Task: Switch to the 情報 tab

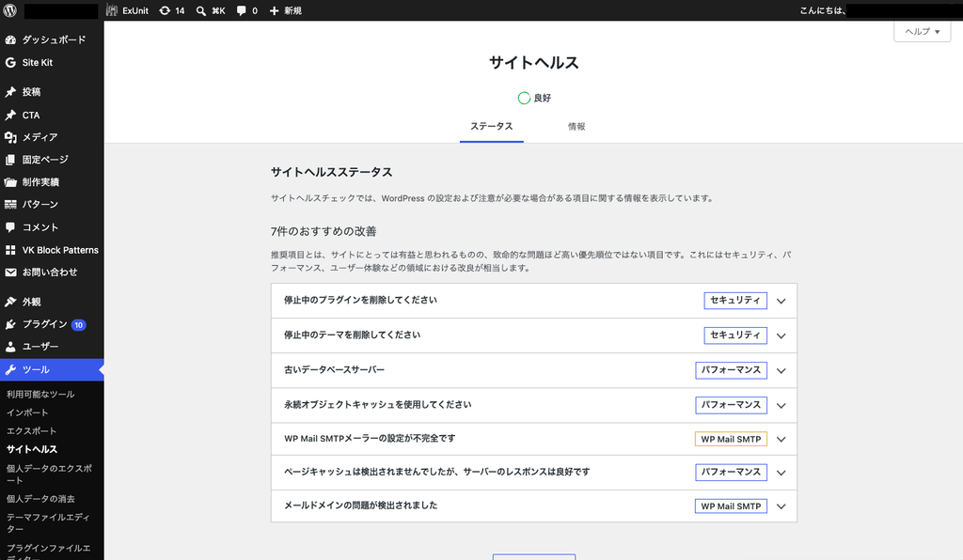Action: [576, 126]
